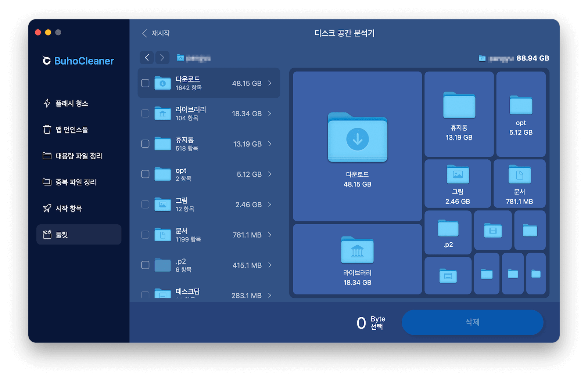Select the 문서 781.1 MB treemap tile
The image size is (588, 380).
point(519,184)
